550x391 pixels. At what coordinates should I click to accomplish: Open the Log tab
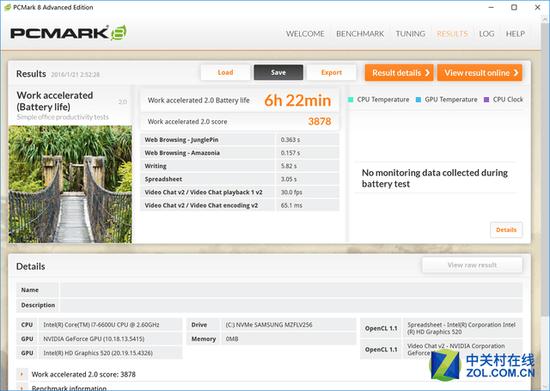pyautogui.click(x=487, y=34)
